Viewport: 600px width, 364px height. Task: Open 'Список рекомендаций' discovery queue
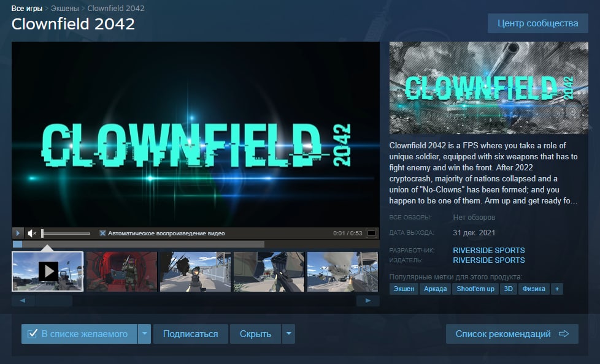(512, 334)
